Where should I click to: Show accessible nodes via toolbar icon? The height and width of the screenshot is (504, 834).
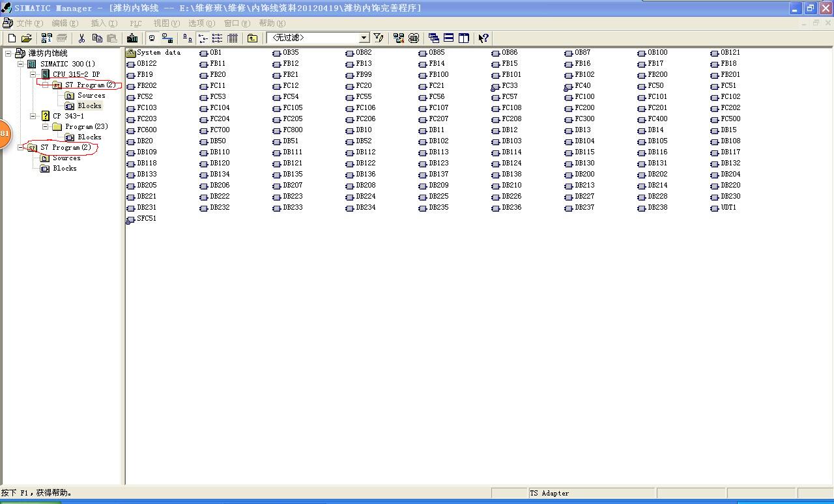[46, 38]
